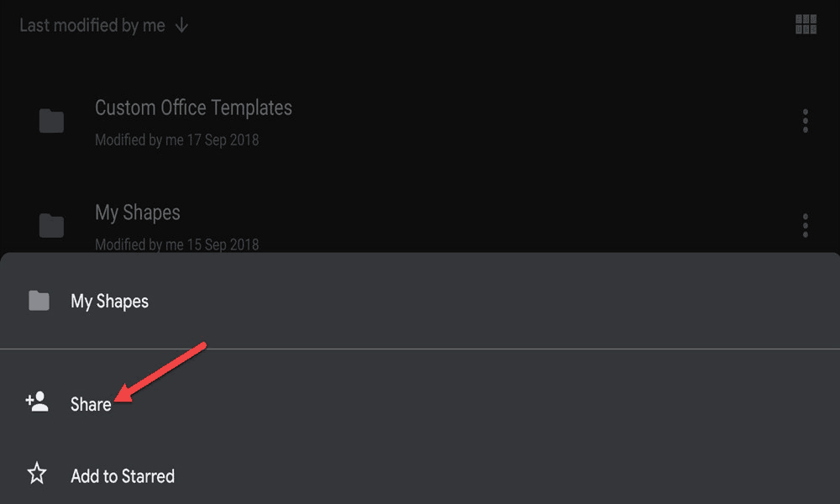Click the 'Modified by me 15 Sep 2018' text
Screen dimensions: 840x504
(x=176, y=244)
